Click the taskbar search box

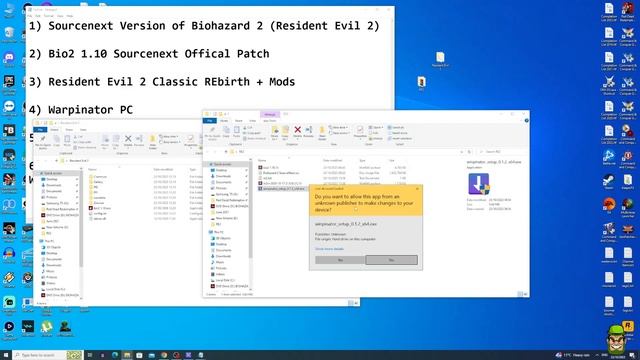(47, 355)
